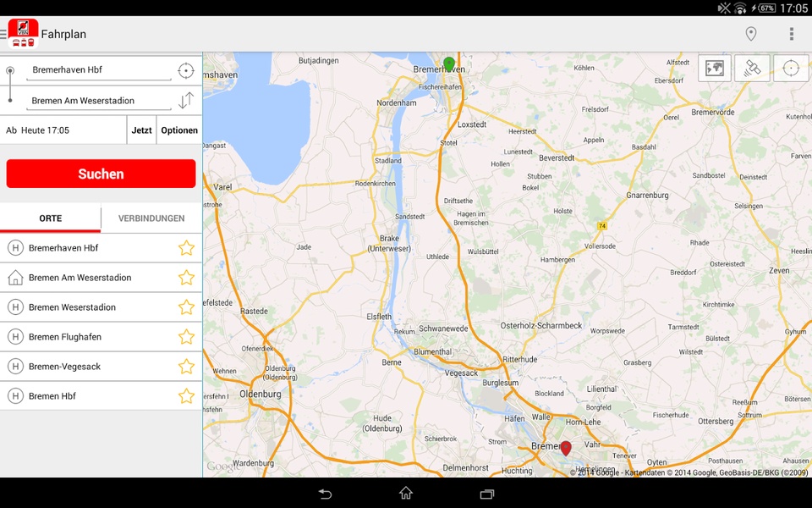812x508 pixels.
Task: Swap start and destination stations
Action: tap(186, 100)
